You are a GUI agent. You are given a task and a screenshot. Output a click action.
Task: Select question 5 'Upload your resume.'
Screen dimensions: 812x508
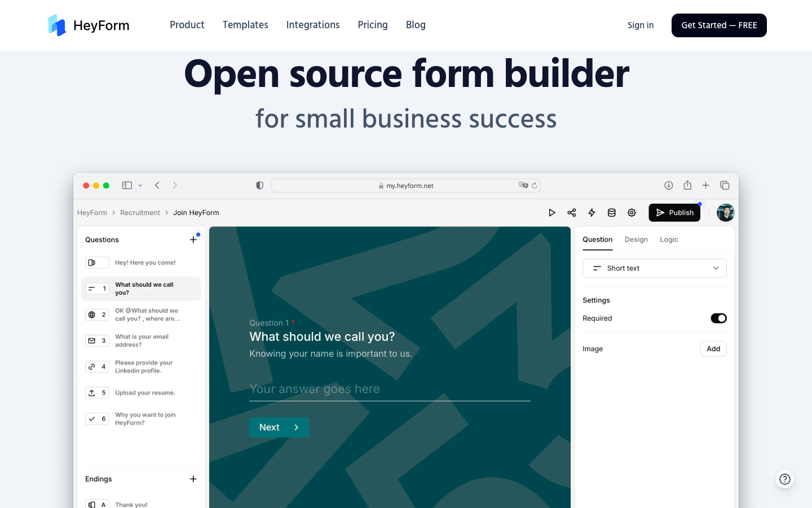[x=141, y=393]
